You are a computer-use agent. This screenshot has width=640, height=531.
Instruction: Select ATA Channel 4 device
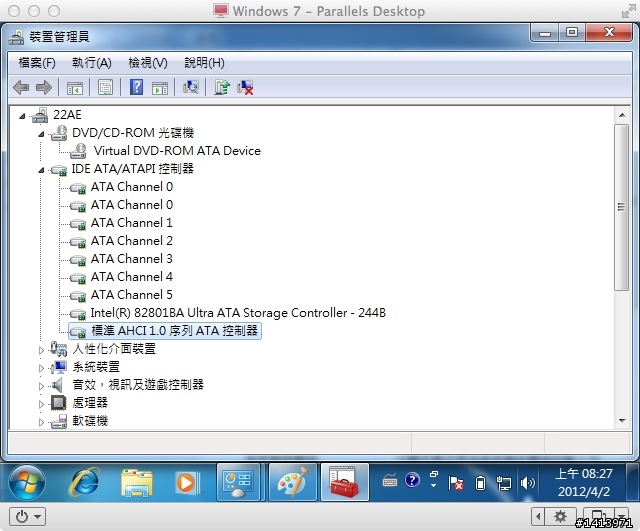click(x=131, y=277)
